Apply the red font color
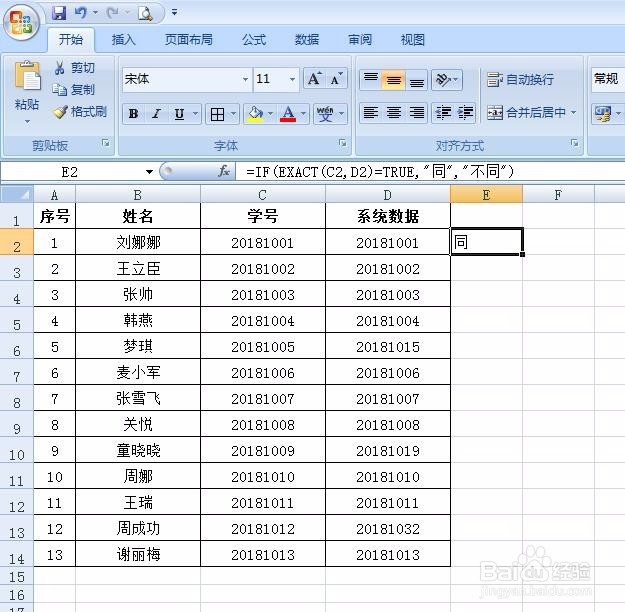Screen dimensions: 625x612 point(288,114)
